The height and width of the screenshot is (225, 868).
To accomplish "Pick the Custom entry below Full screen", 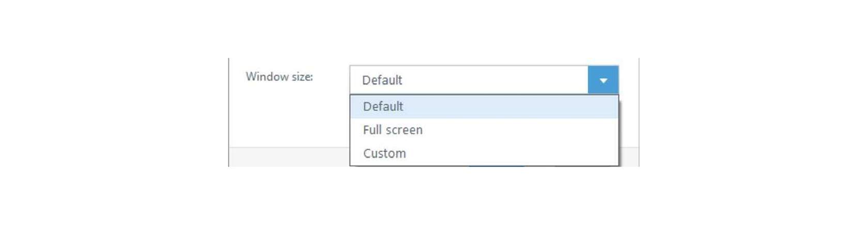I will [x=484, y=153].
